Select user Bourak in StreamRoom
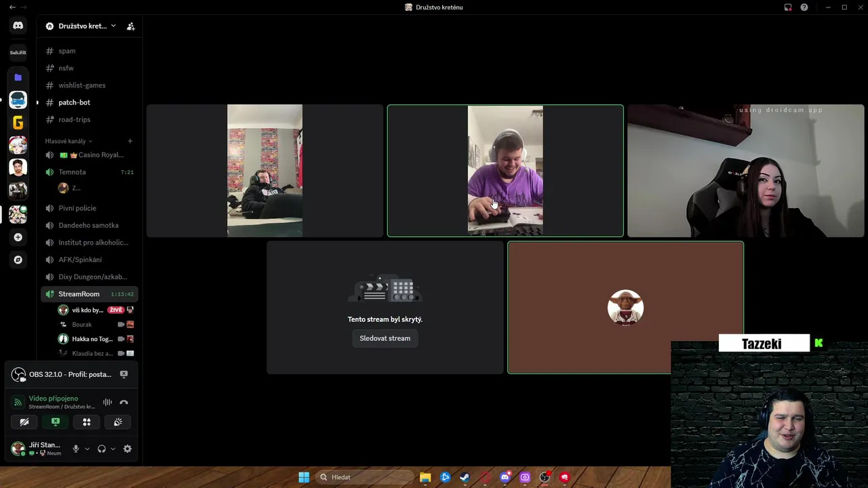Image resolution: width=868 pixels, height=488 pixels. pos(95,325)
